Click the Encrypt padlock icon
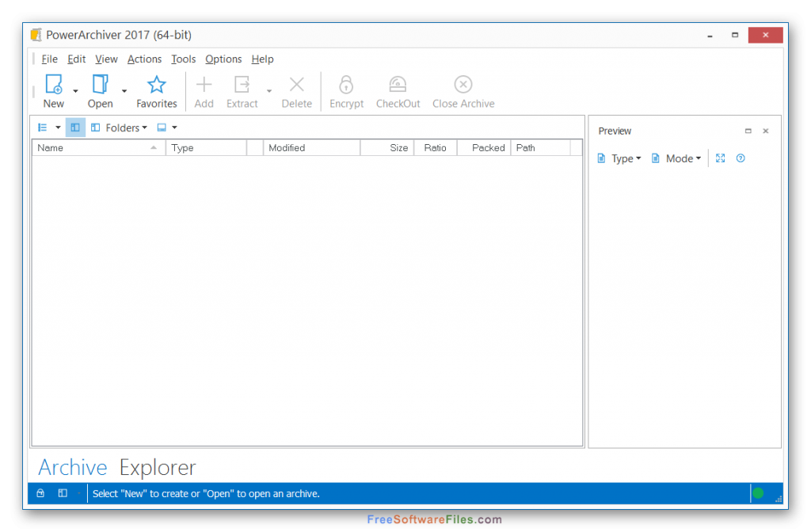Screen dimensions: 811x532 pos(346,84)
